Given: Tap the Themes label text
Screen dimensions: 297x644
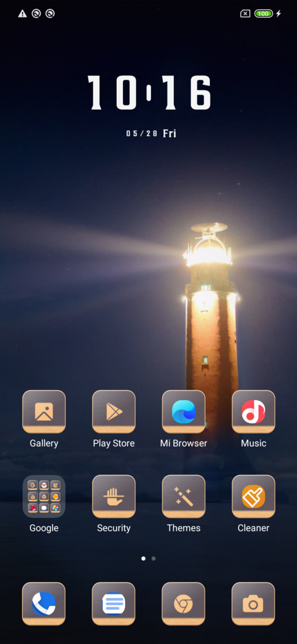Looking at the screenshot, I should click(183, 528).
